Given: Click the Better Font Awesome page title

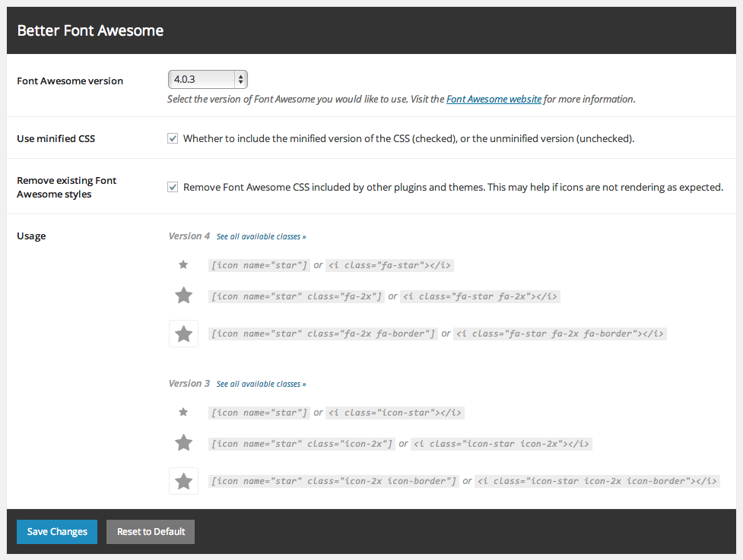Looking at the screenshot, I should tap(90, 30).
